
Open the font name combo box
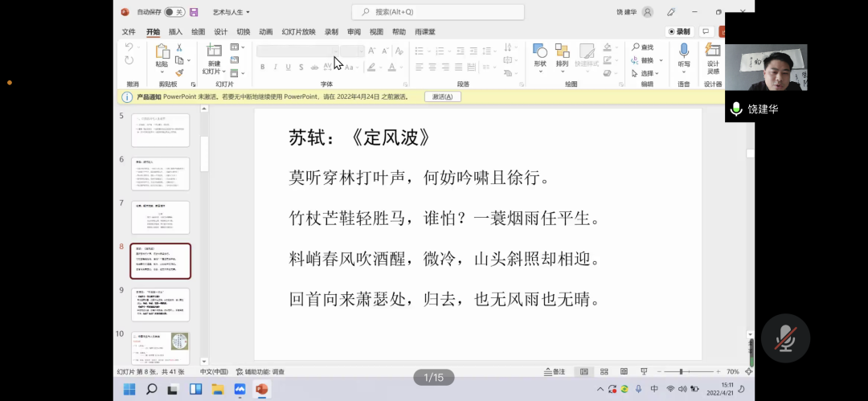297,51
